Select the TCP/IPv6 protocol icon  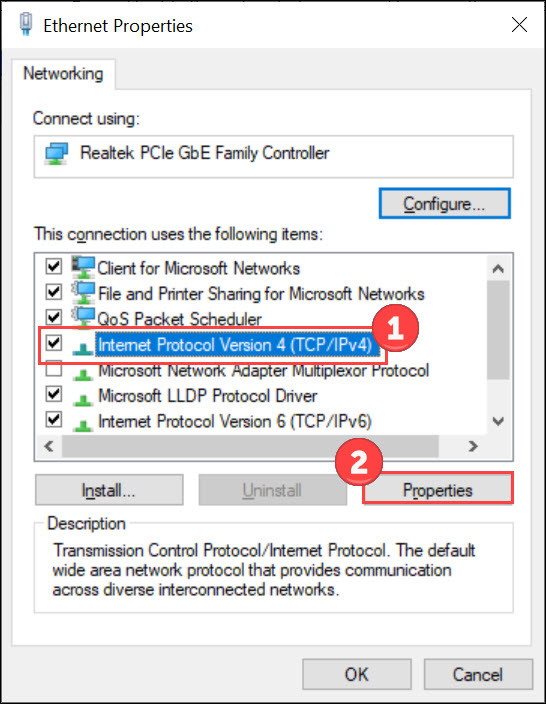83,424
